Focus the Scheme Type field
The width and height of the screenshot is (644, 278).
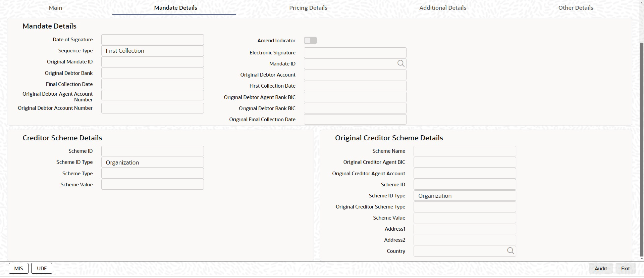153,173
